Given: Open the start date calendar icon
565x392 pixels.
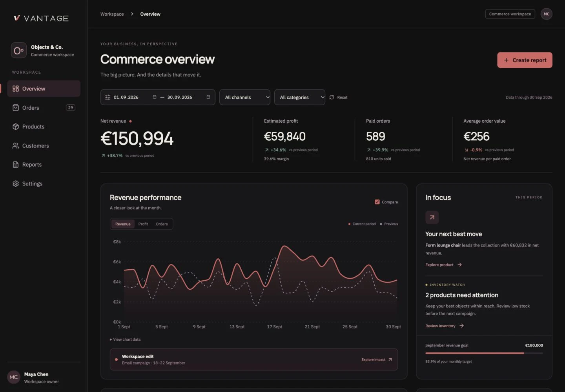Looking at the screenshot, I should 155,97.
